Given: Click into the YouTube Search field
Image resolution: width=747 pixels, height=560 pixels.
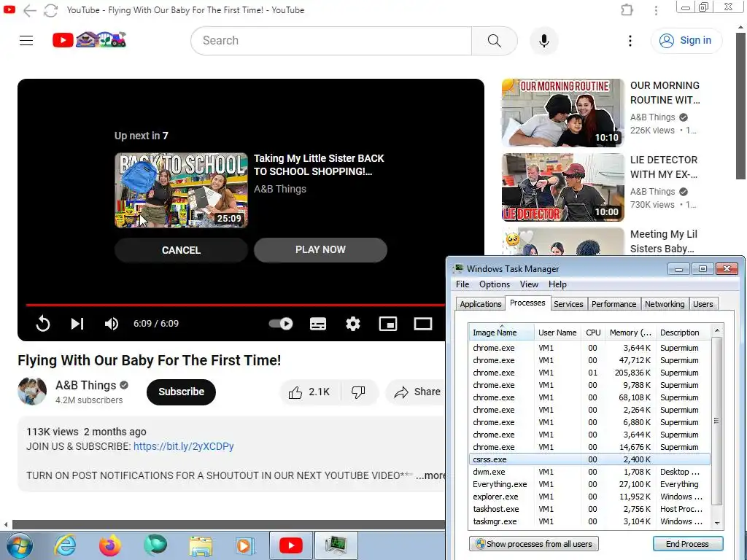Looking at the screenshot, I should 331,41.
